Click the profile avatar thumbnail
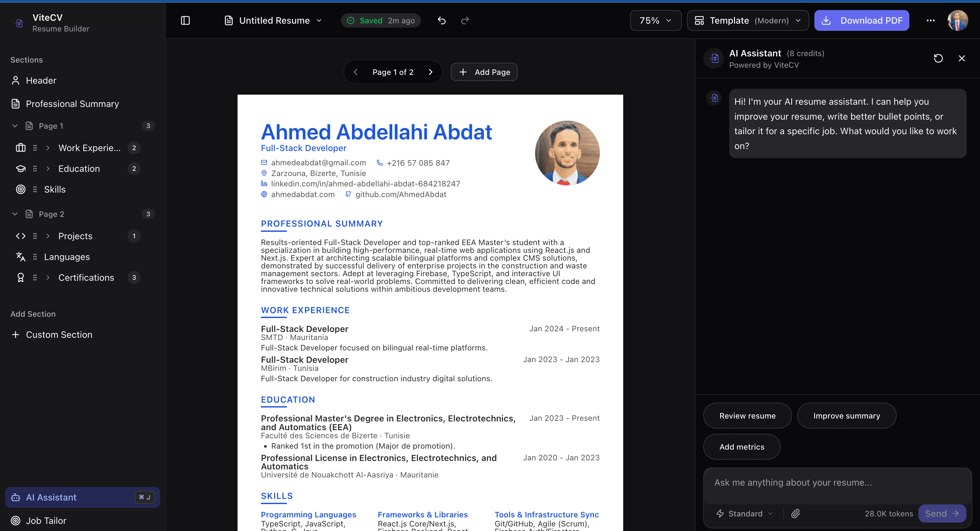The width and height of the screenshot is (980, 531). (959, 20)
